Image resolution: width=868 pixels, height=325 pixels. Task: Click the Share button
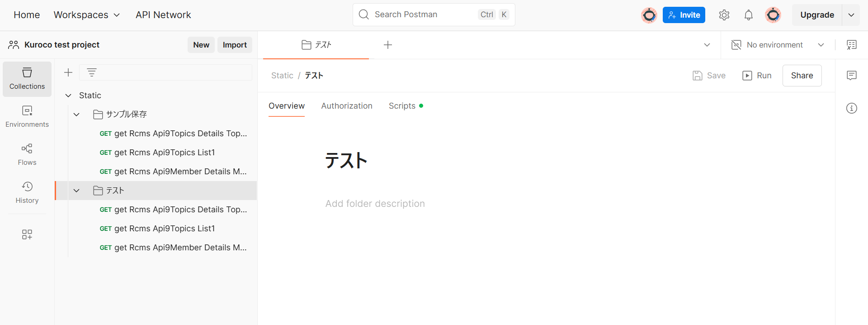[802, 76]
